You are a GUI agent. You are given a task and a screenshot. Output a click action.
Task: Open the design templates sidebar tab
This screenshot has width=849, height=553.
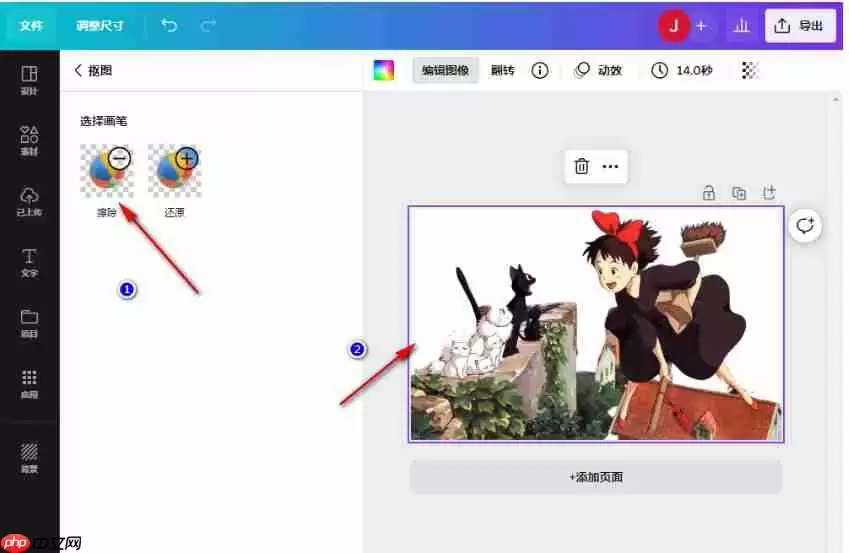(29, 80)
